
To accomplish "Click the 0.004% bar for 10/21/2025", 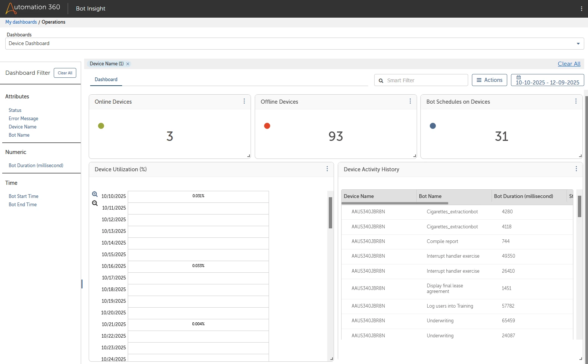I will point(198,325).
